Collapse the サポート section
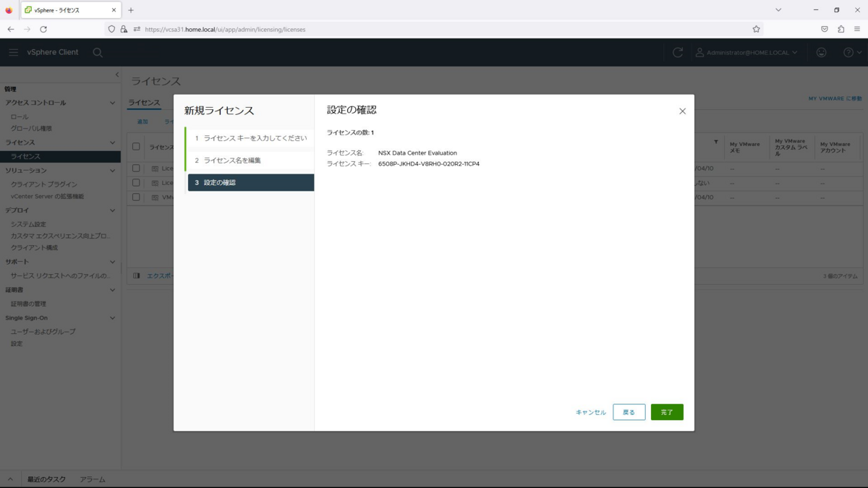 (x=112, y=262)
